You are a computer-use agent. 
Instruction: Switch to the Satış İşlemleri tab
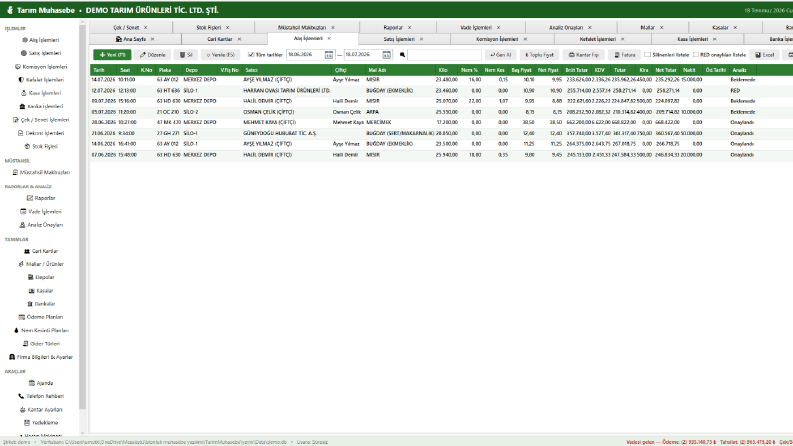point(399,39)
